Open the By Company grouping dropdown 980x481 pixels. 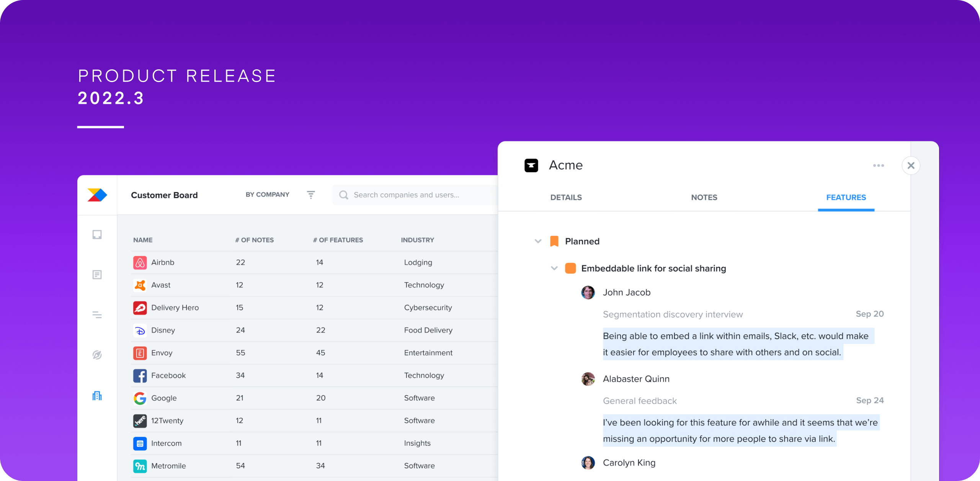(268, 195)
